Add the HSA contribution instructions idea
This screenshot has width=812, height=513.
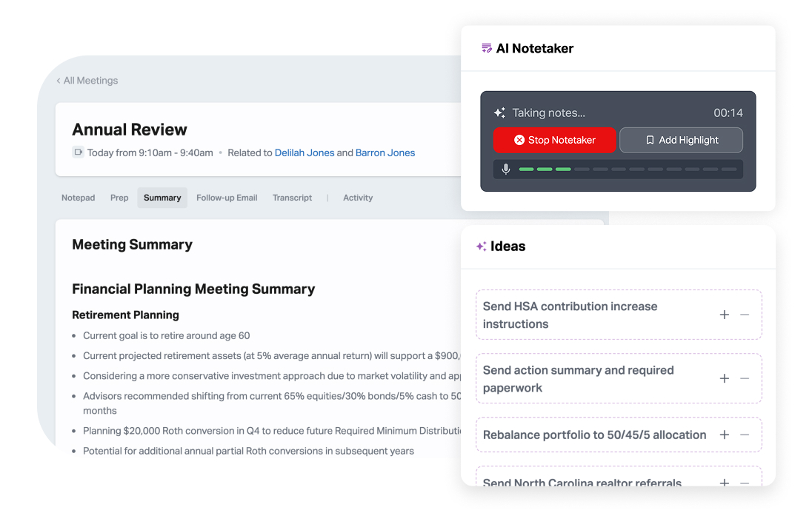click(x=725, y=315)
